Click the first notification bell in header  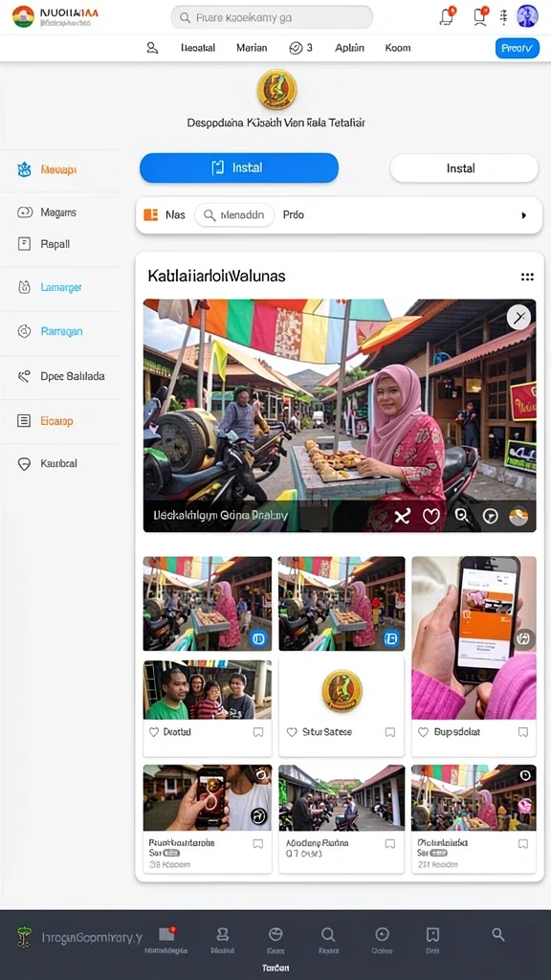(447, 15)
